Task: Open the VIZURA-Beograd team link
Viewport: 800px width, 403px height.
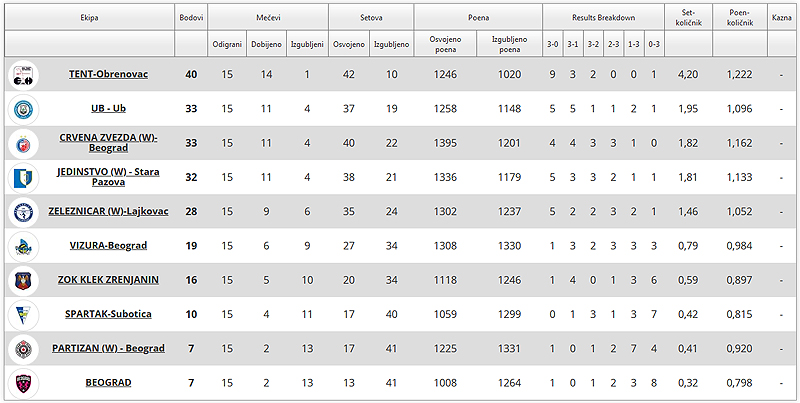Action: point(108,245)
